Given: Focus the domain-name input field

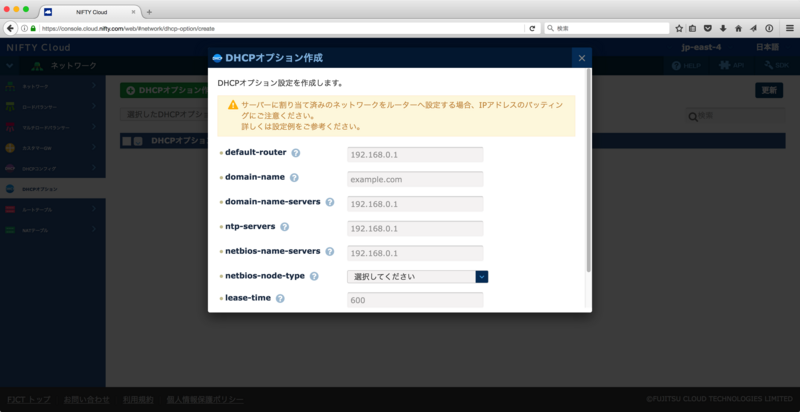Looking at the screenshot, I should click(415, 179).
